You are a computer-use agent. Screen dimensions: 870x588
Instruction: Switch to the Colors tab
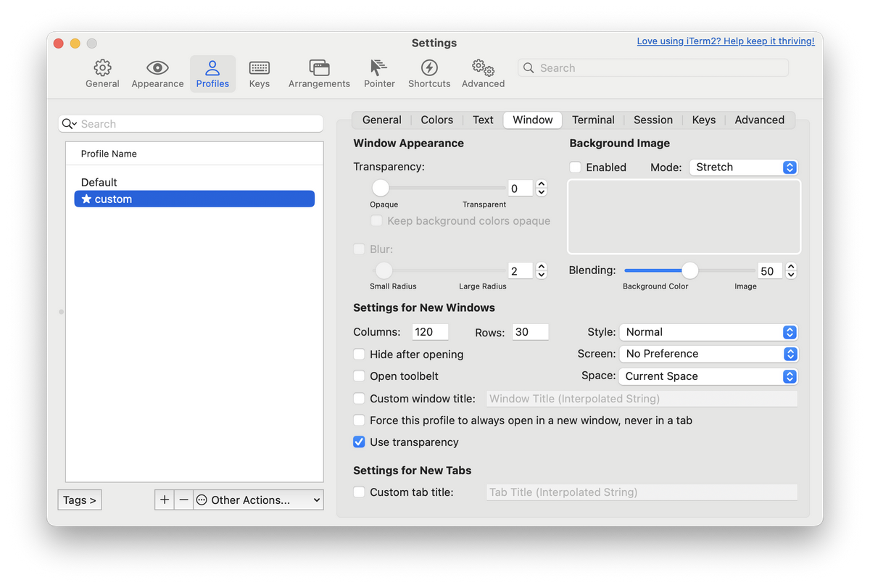pyautogui.click(x=437, y=120)
